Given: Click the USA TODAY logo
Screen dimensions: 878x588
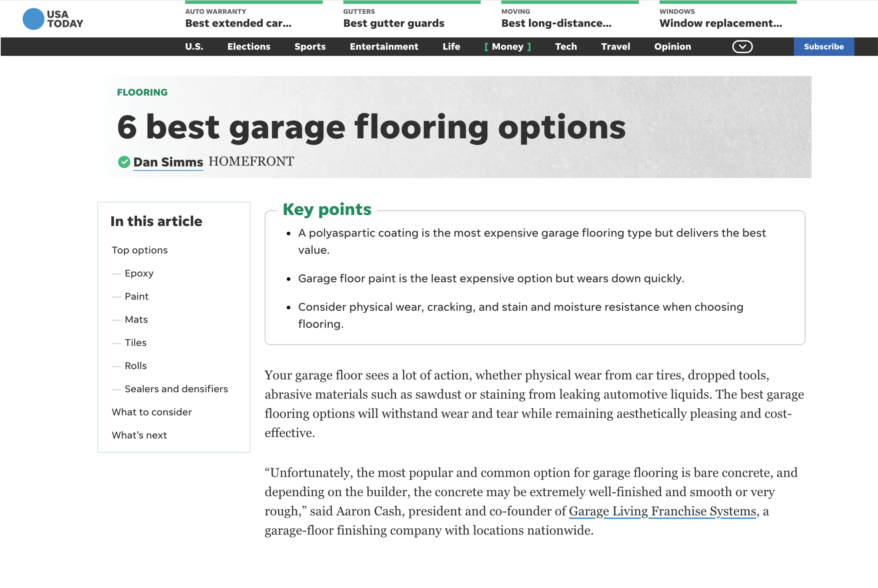Looking at the screenshot, I should 53,19.
